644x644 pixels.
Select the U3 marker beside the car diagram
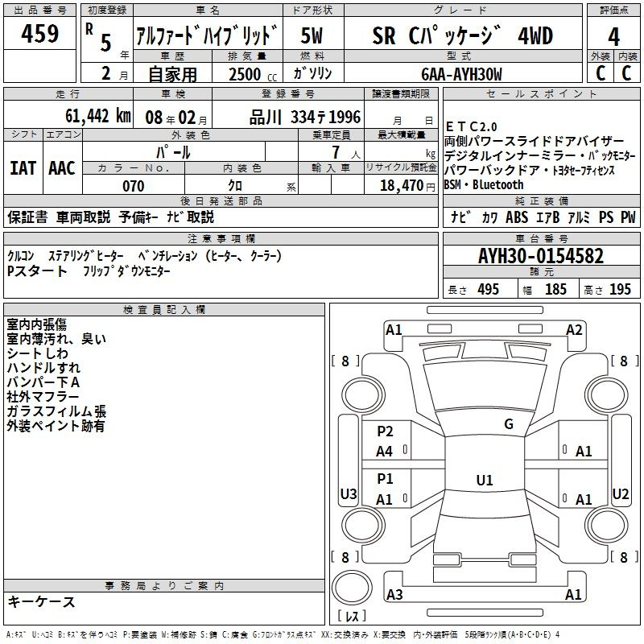click(349, 493)
